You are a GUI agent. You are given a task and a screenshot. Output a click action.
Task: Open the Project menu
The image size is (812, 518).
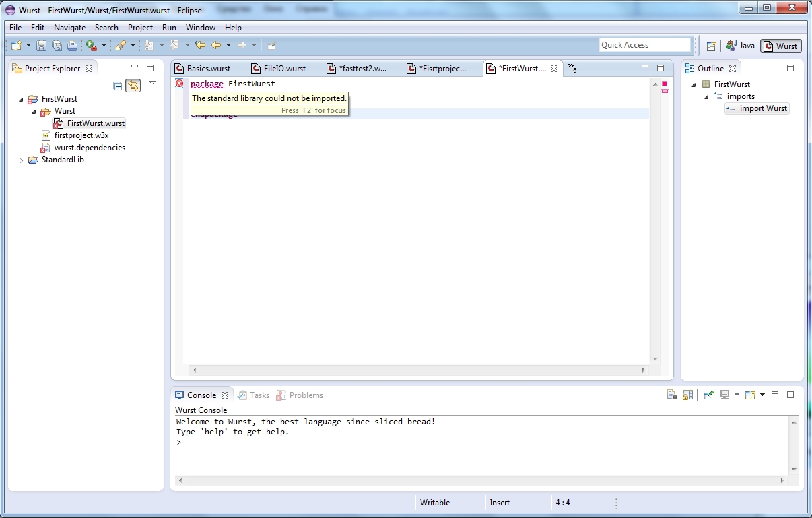coord(141,28)
